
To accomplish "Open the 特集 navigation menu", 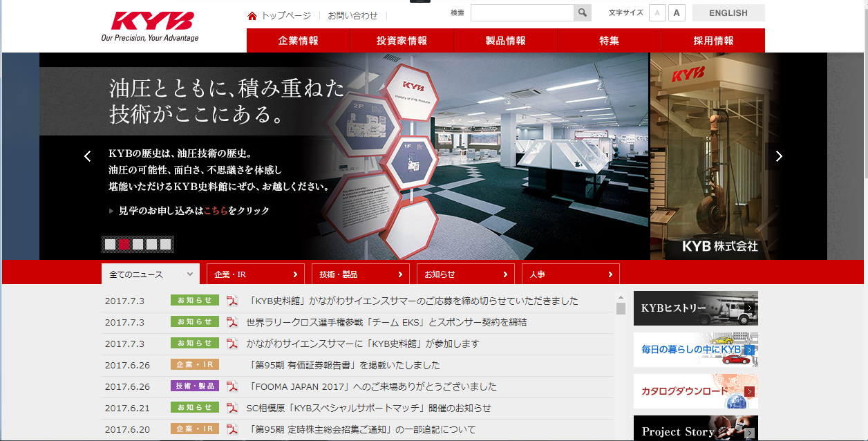I will (x=610, y=41).
